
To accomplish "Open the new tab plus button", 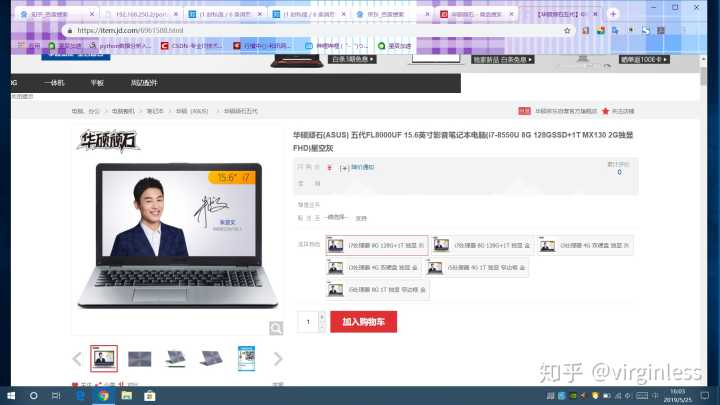I will (x=613, y=14).
